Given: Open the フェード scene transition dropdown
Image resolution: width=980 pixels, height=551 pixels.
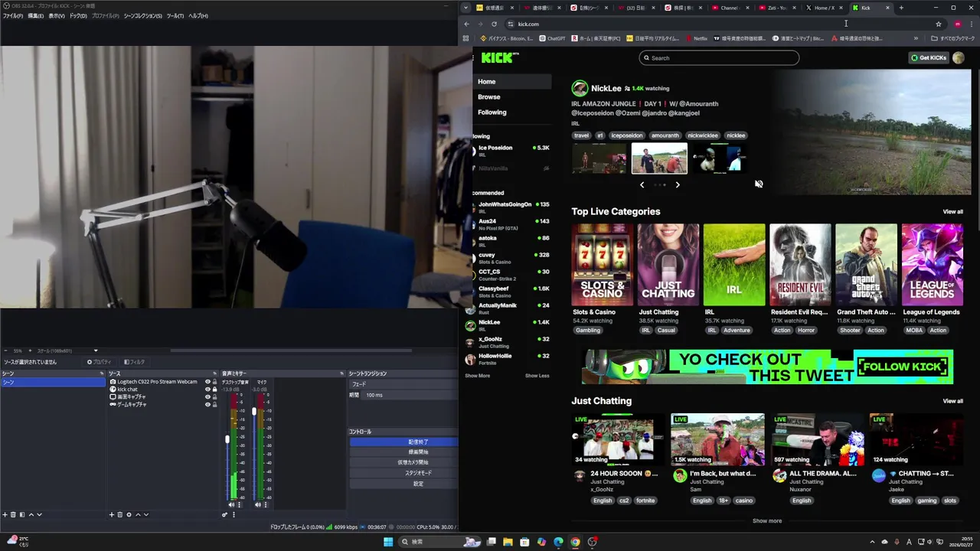Looking at the screenshot, I should [x=403, y=383].
